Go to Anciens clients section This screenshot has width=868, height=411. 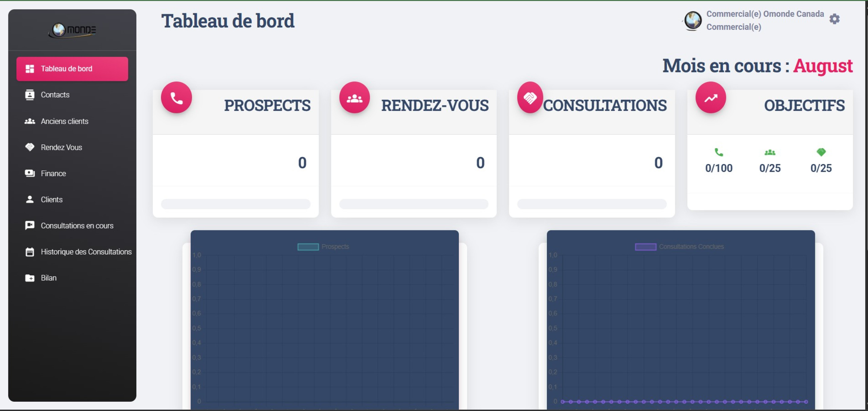coord(64,121)
